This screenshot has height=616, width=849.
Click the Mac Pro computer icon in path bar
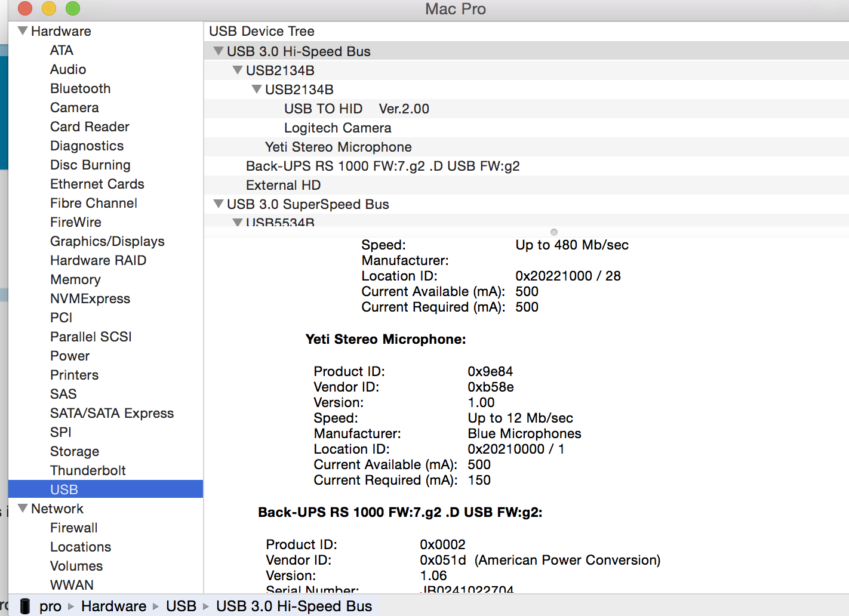coord(25,606)
